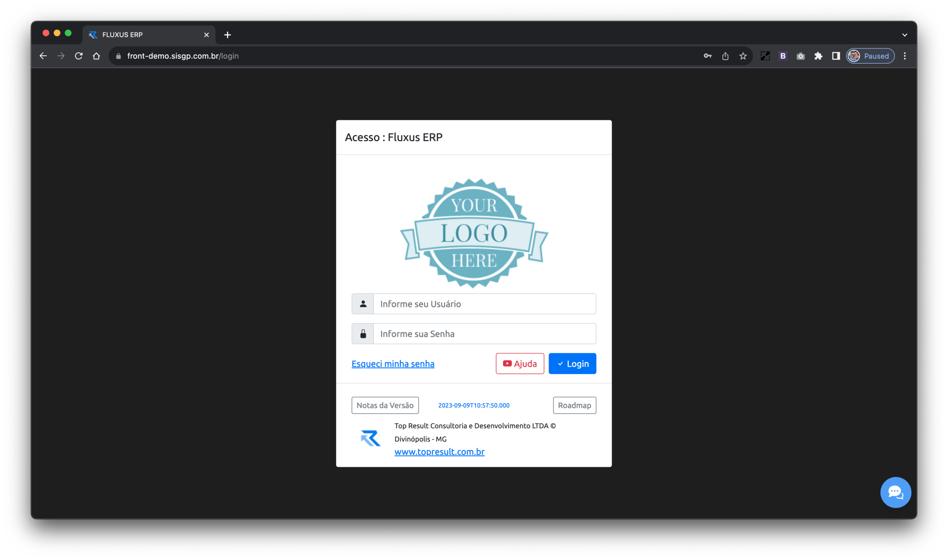Expand the tab search chevron
The height and width of the screenshot is (560, 948).
click(x=905, y=35)
